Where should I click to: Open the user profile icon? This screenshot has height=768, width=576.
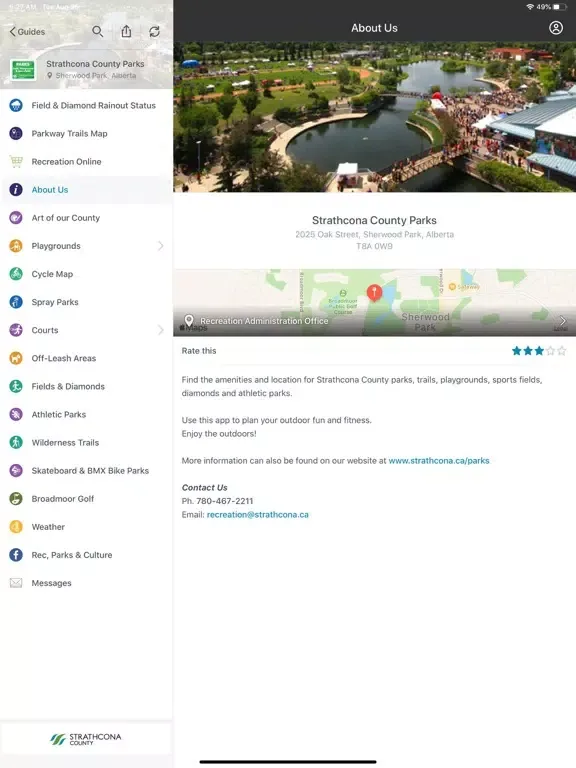555,28
